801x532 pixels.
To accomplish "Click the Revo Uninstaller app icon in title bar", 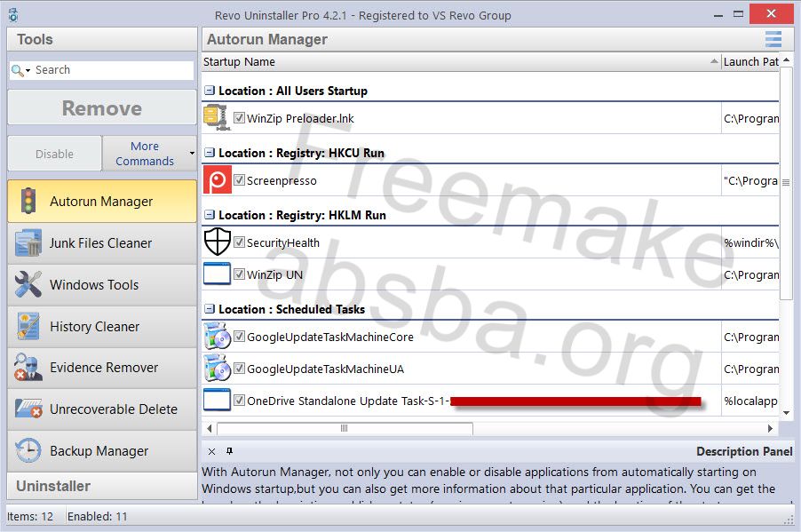I will [x=13, y=15].
